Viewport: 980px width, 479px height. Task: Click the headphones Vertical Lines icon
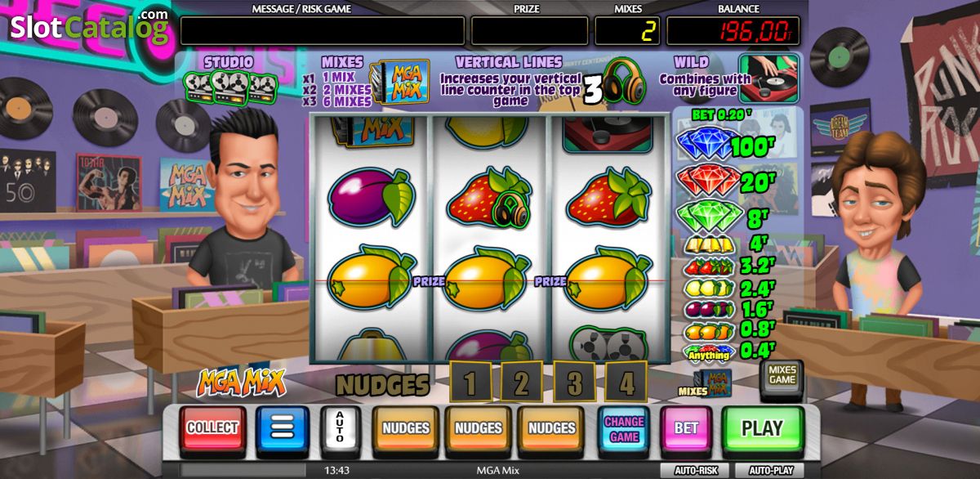pos(624,82)
